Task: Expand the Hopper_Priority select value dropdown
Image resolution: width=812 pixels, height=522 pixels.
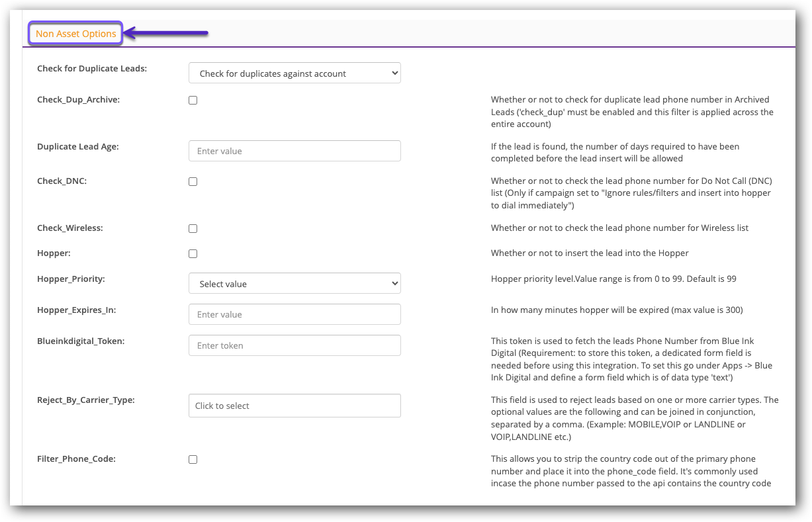Action: coord(294,283)
